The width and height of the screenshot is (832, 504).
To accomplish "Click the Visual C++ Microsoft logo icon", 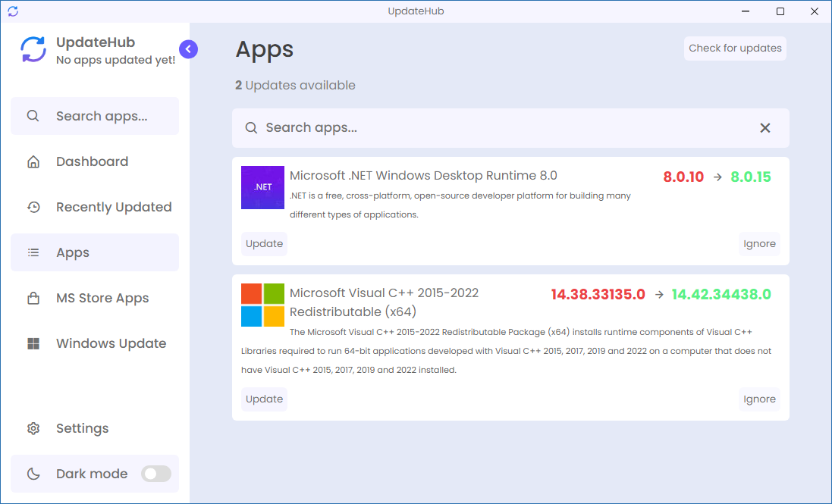I will (x=262, y=305).
